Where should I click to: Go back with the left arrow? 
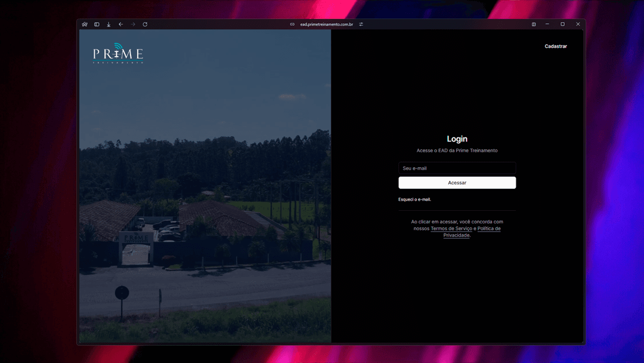click(120, 24)
